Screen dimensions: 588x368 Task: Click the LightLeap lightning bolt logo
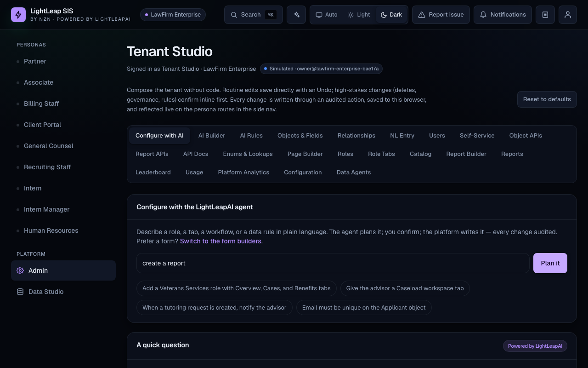pos(18,15)
